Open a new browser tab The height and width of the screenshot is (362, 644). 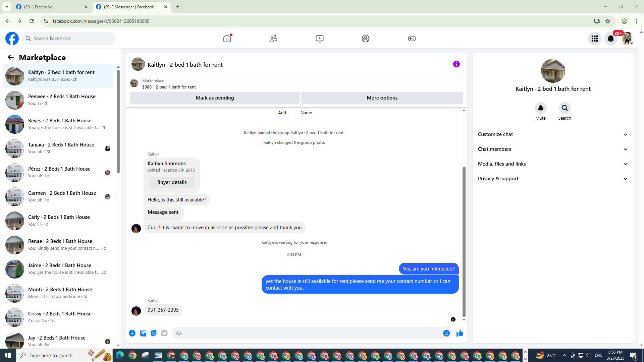(178, 7)
